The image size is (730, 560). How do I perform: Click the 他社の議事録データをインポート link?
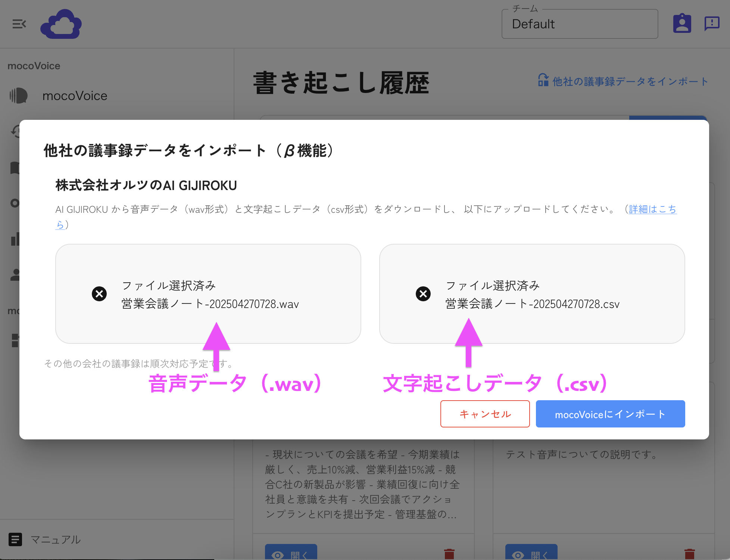click(623, 81)
